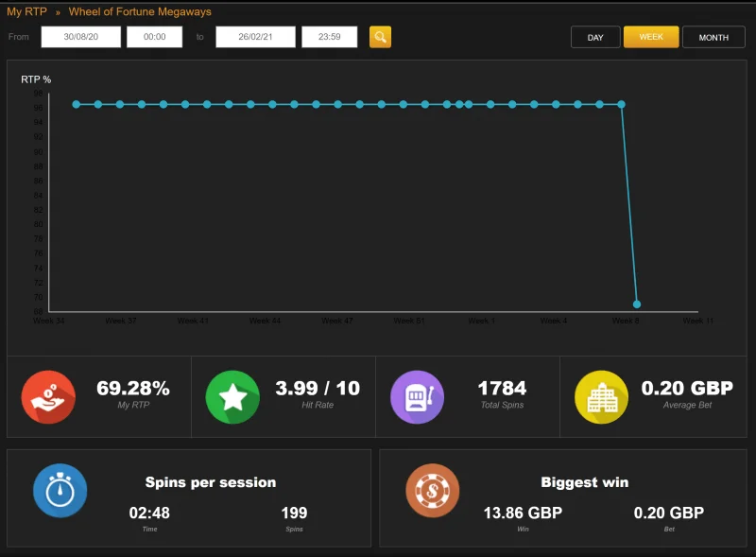
Task: Click the last low data point on chart
Action: click(x=636, y=305)
